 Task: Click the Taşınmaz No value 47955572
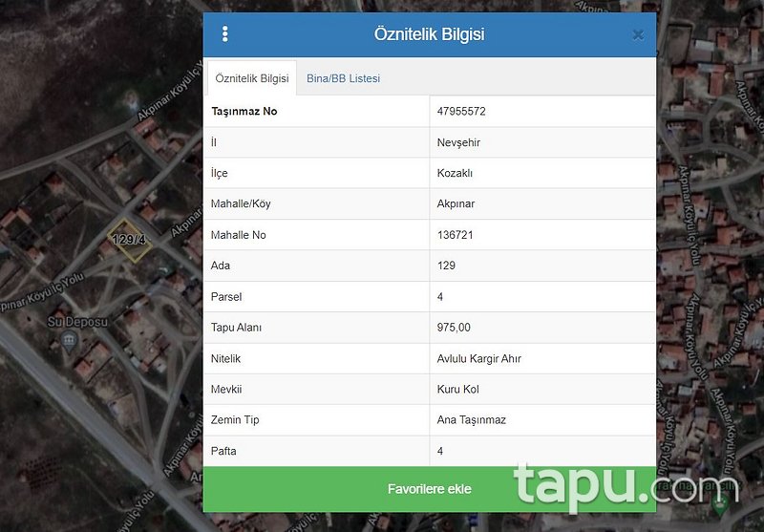coord(461,111)
